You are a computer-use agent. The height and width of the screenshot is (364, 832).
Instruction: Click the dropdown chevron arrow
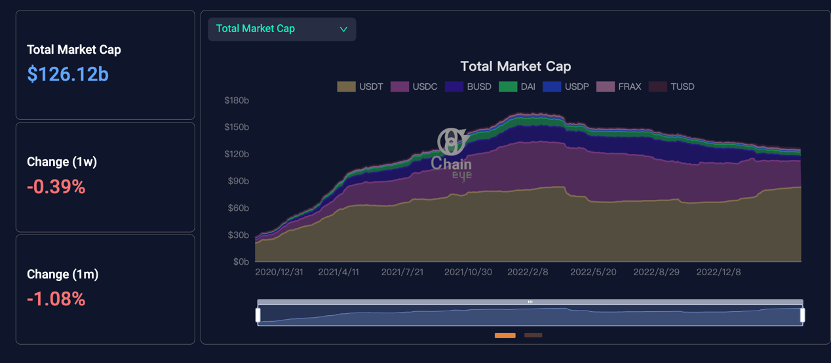tap(343, 29)
